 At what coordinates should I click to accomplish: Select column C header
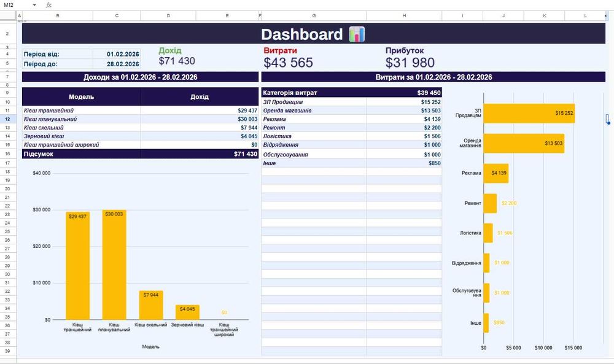click(x=117, y=16)
